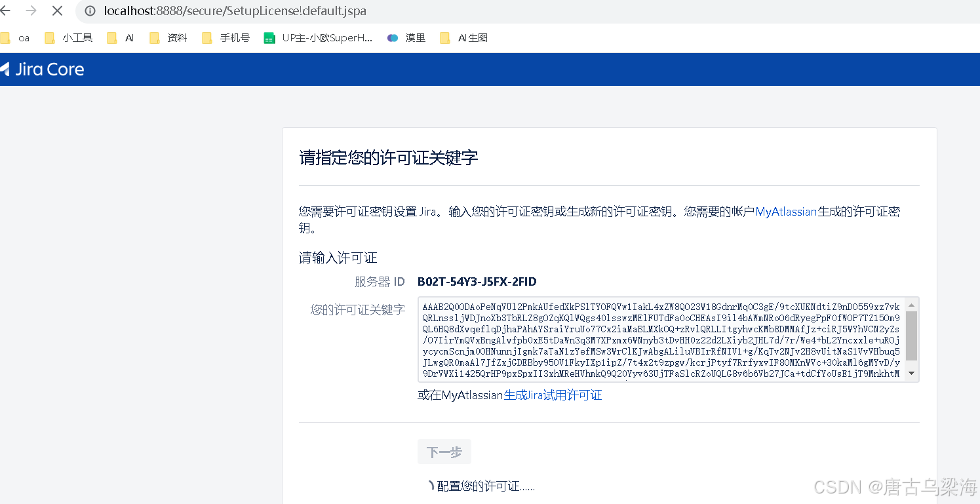
Task: Click the '请指定您的许可证关键字' heading
Action: 389,158
